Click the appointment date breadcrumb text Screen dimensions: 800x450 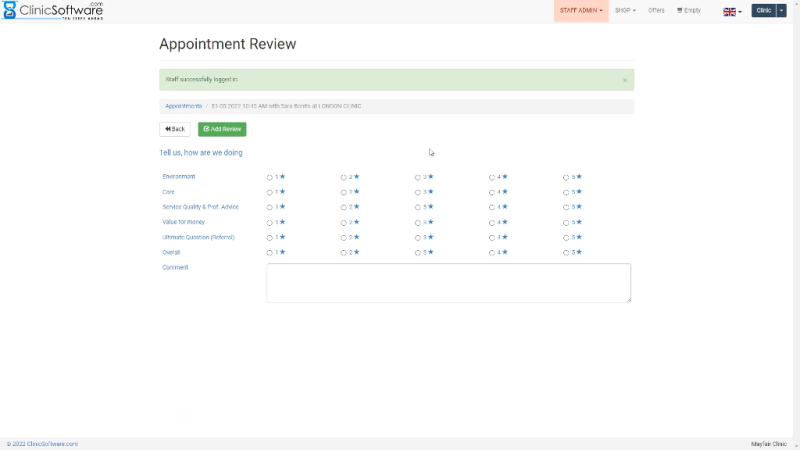286,106
